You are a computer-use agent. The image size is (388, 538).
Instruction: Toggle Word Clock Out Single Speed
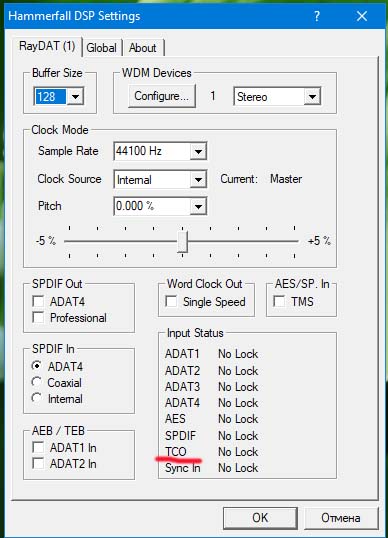(171, 302)
